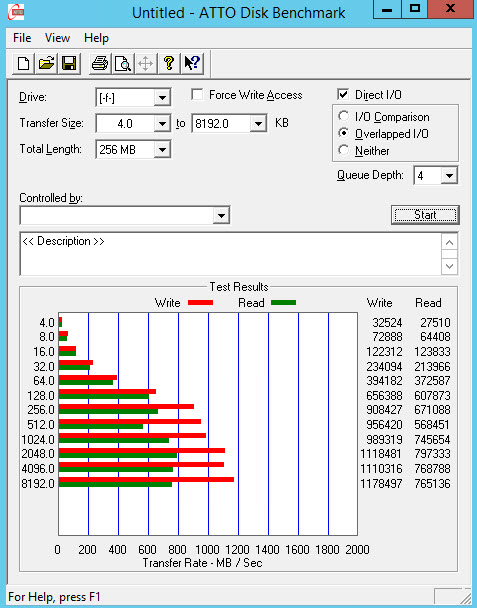Click the Transfer Rate - MB / Sec axis label
Screen dimensions: 477x608
pos(202,563)
